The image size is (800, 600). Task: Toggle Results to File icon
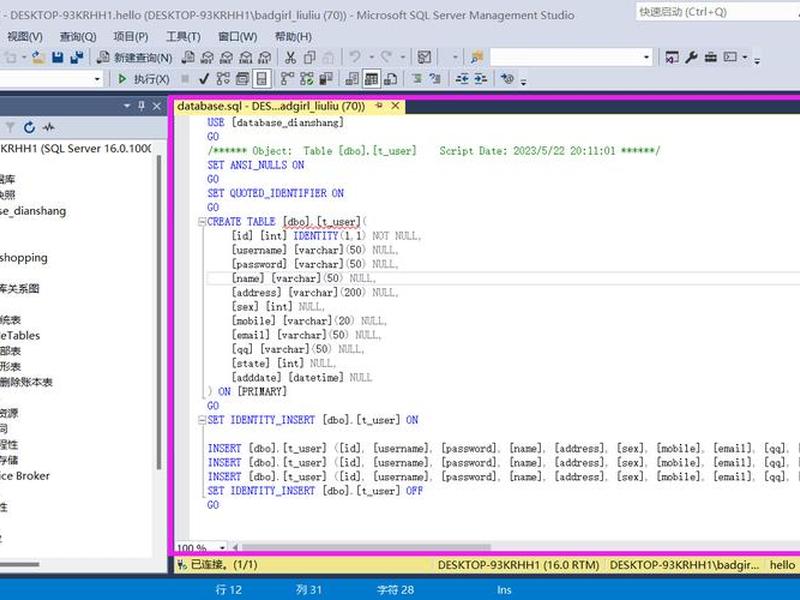(391, 79)
